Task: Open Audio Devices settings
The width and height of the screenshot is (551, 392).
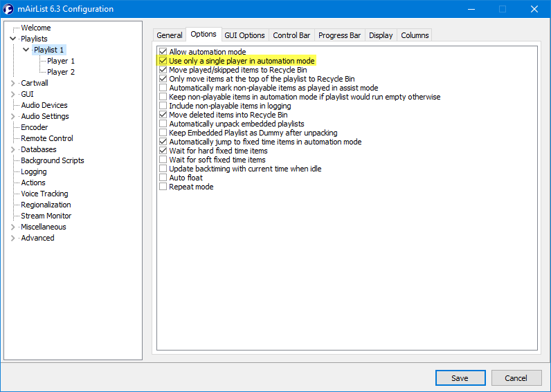Action: pyautogui.click(x=44, y=105)
